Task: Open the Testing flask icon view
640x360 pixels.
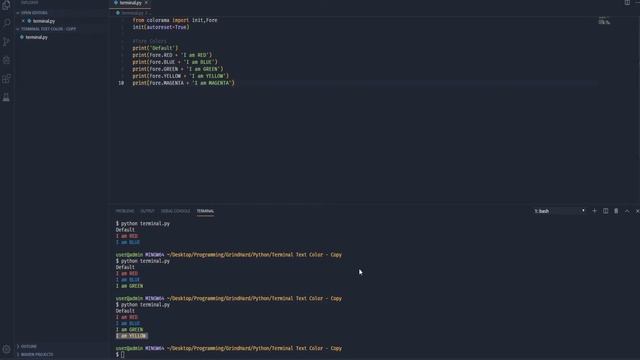Action: coord(6,97)
